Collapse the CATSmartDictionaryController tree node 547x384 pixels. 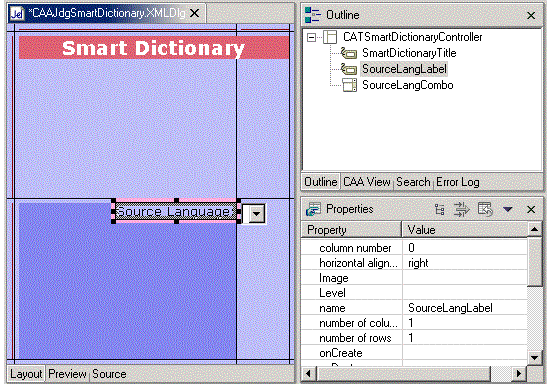click(311, 37)
